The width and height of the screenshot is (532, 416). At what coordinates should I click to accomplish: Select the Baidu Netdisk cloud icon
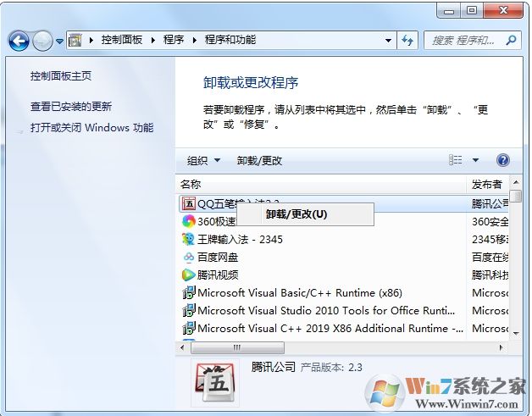coord(189,258)
